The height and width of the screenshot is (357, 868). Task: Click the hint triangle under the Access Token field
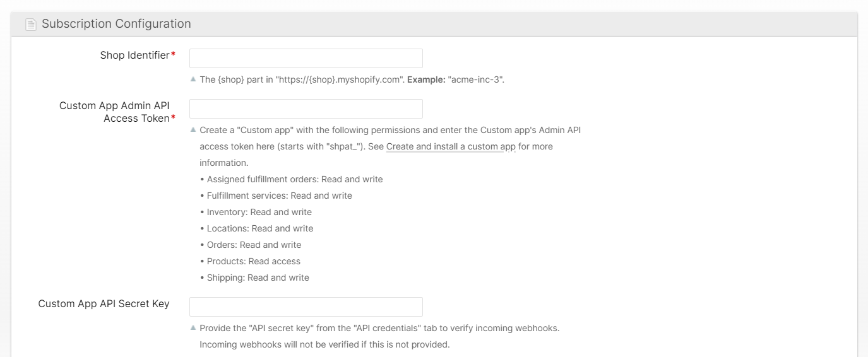point(193,130)
